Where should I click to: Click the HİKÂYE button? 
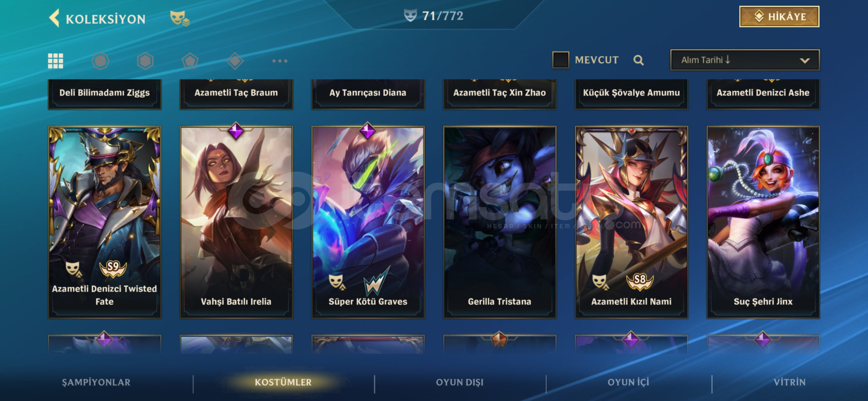779,17
